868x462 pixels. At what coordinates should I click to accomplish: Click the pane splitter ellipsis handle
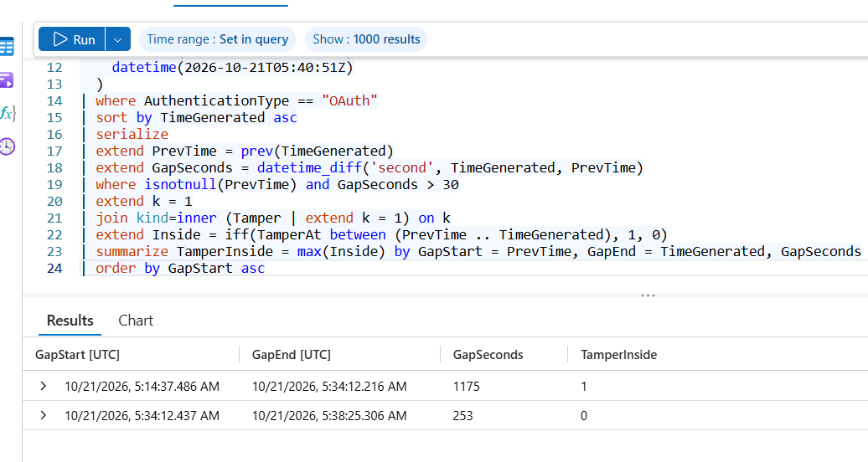pyautogui.click(x=648, y=295)
